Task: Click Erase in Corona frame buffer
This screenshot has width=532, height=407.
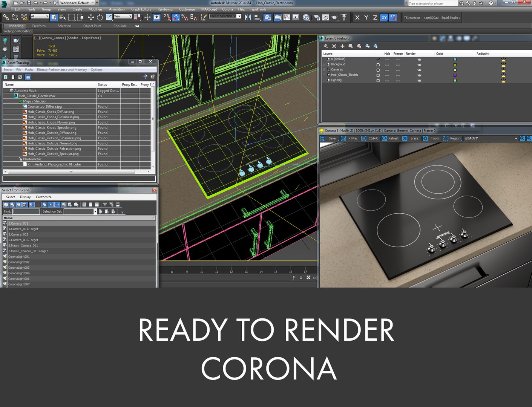Action: click(x=411, y=138)
